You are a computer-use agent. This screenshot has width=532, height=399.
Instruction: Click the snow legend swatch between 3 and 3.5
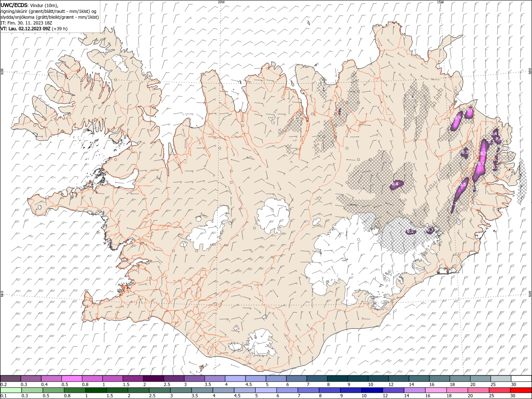tap(194, 379)
